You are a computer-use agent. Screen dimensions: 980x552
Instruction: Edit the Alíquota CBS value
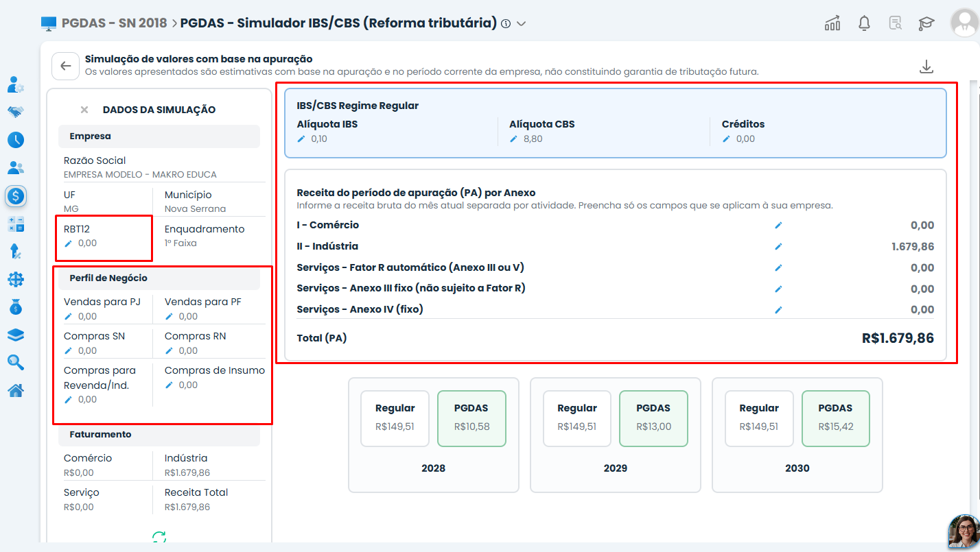(513, 139)
